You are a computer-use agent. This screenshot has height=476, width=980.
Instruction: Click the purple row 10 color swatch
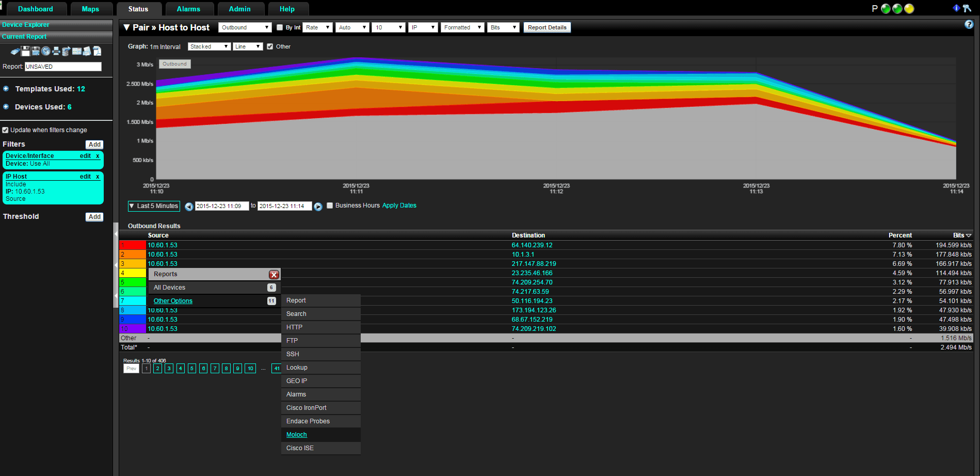click(133, 329)
